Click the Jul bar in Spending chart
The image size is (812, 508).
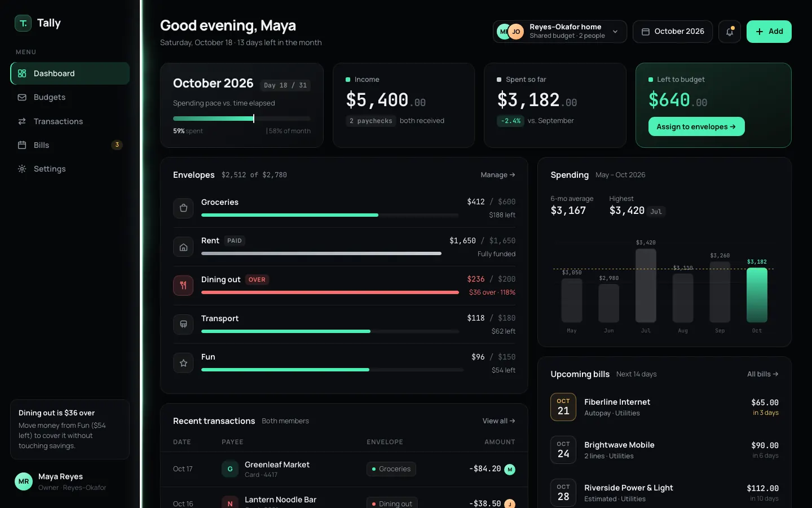[x=646, y=286]
